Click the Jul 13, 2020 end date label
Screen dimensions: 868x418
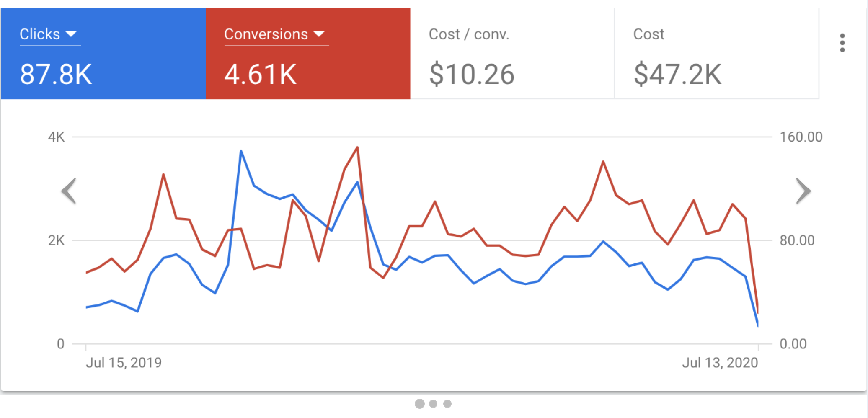tap(720, 363)
